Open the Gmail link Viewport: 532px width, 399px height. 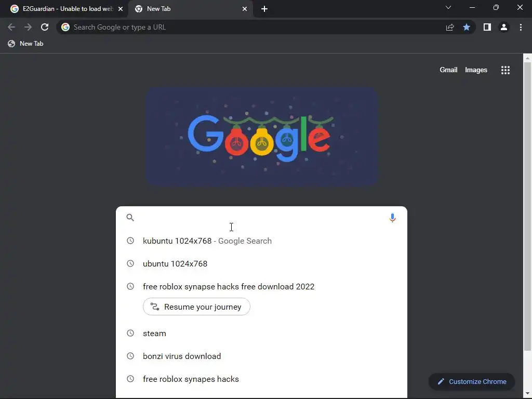click(448, 70)
